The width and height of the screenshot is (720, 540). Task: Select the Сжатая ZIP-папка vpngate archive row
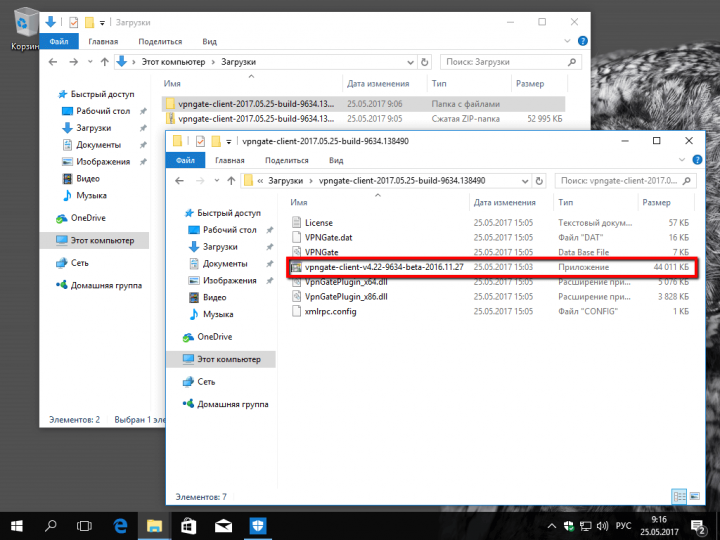click(x=364, y=119)
